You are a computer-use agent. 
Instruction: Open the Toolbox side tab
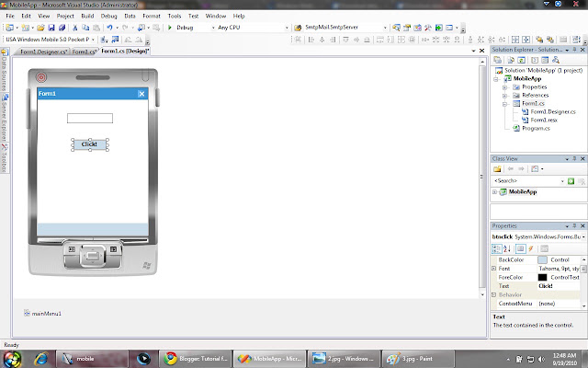point(4,158)
